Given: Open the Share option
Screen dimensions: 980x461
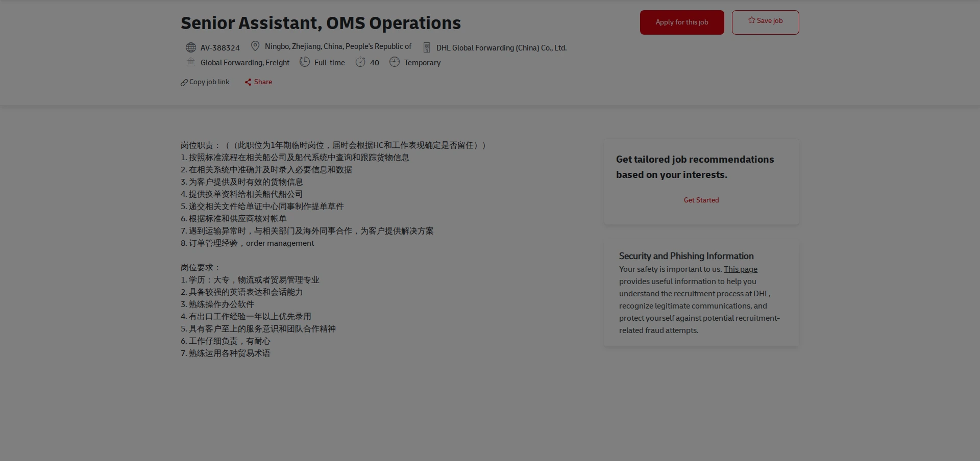Looking at the screenshot, I should pos(258,82).
